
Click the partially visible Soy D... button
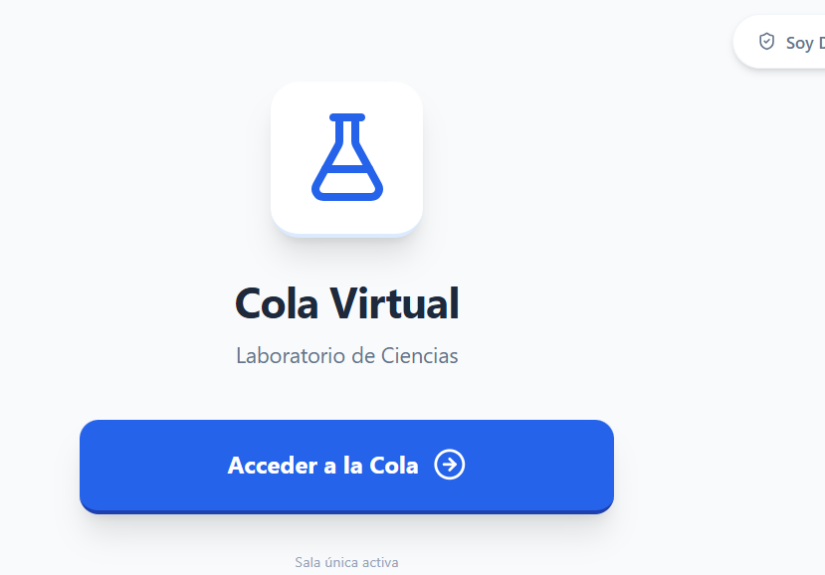[x=779, y=42]
